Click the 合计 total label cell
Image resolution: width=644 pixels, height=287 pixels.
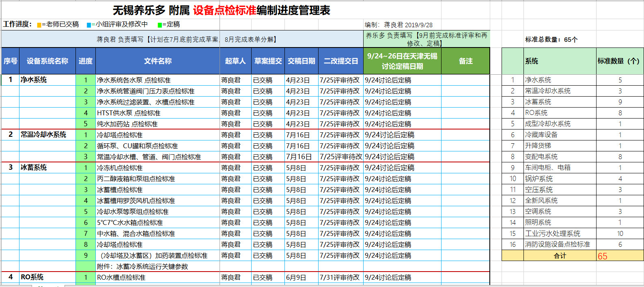(x=560, y=256)
